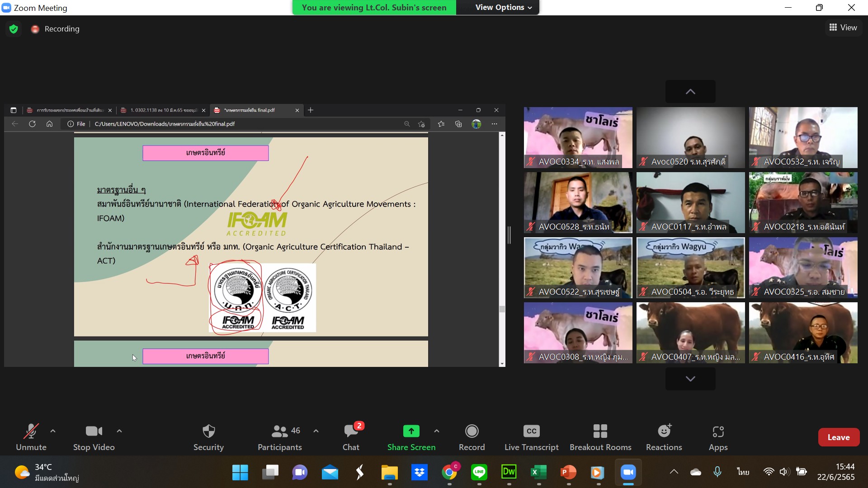Stop Video camera button
Screen dimensions: 868x488
94,437
